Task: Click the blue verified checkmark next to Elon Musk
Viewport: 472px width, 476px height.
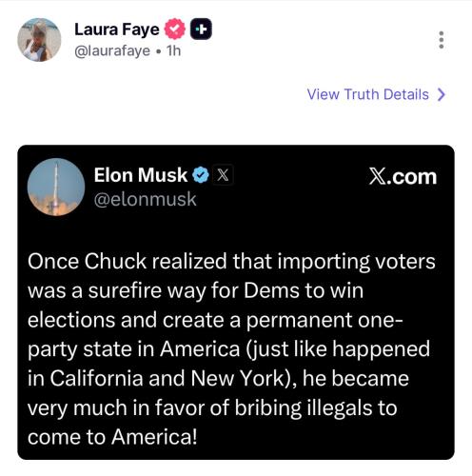Action: (201, 175)
